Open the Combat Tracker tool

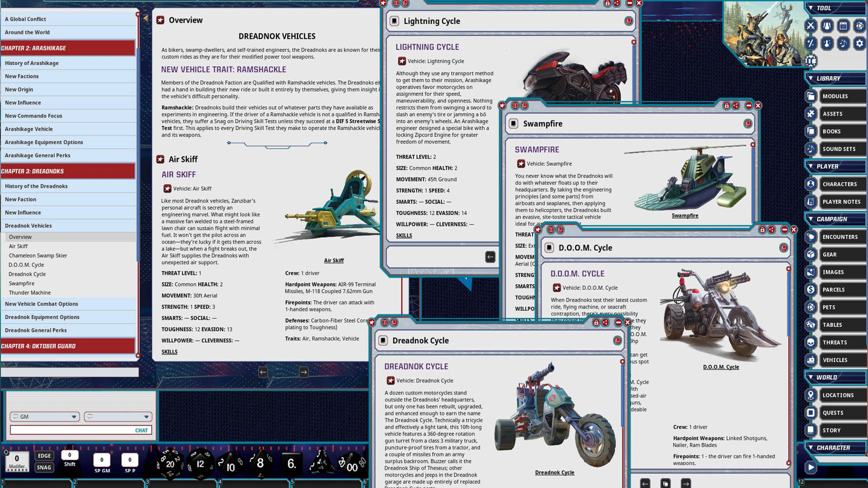[x=811, y=26]
